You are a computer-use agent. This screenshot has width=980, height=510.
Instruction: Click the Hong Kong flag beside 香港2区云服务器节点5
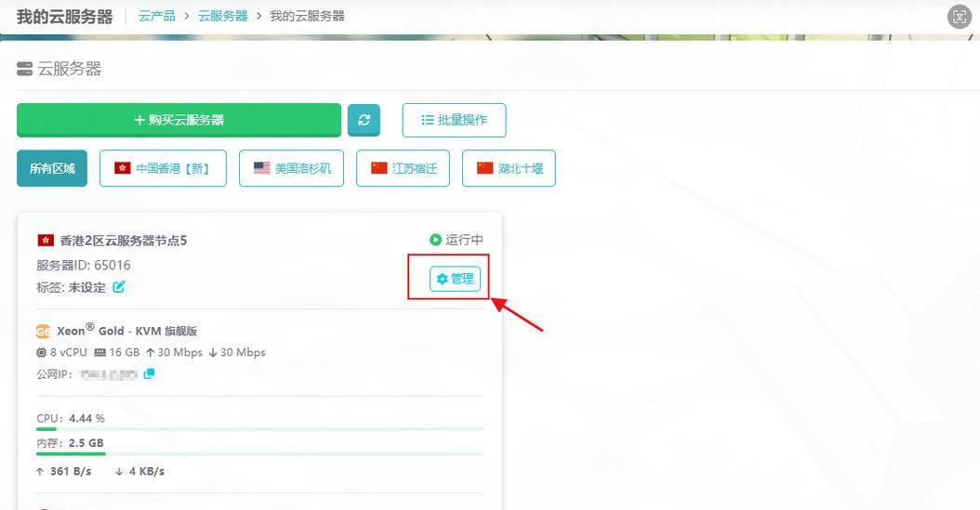point(46,241)
